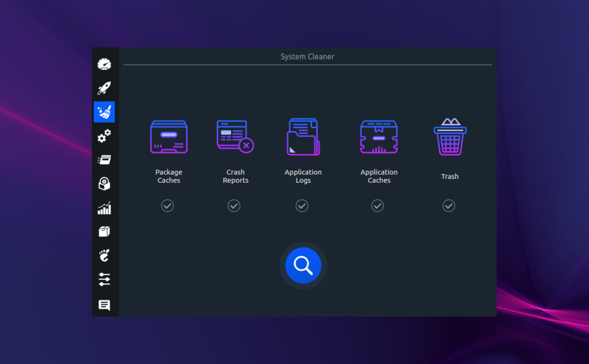Click the Application Logs folder icon
The image size is (589, 364).
303,137
